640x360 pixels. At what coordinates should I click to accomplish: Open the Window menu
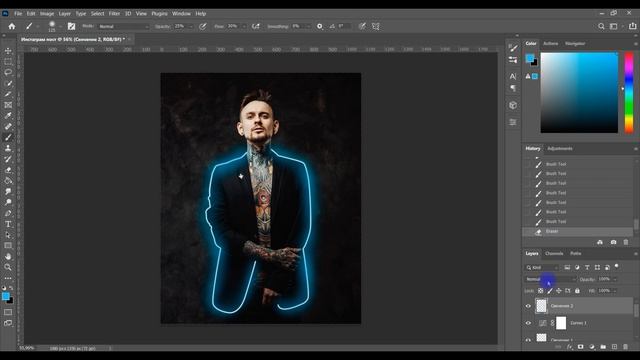181,13
